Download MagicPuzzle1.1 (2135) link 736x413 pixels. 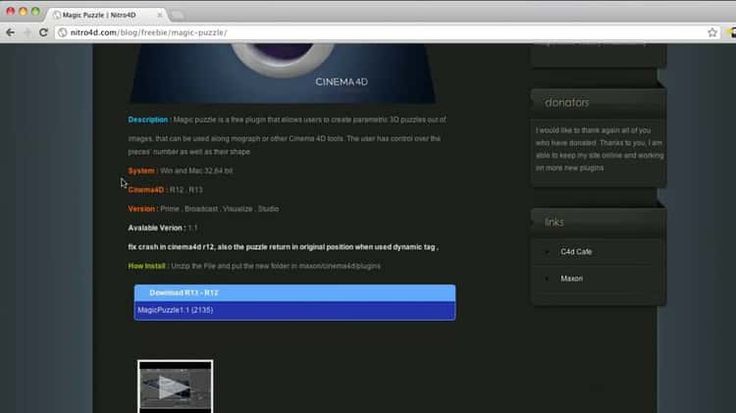point(175,310)
